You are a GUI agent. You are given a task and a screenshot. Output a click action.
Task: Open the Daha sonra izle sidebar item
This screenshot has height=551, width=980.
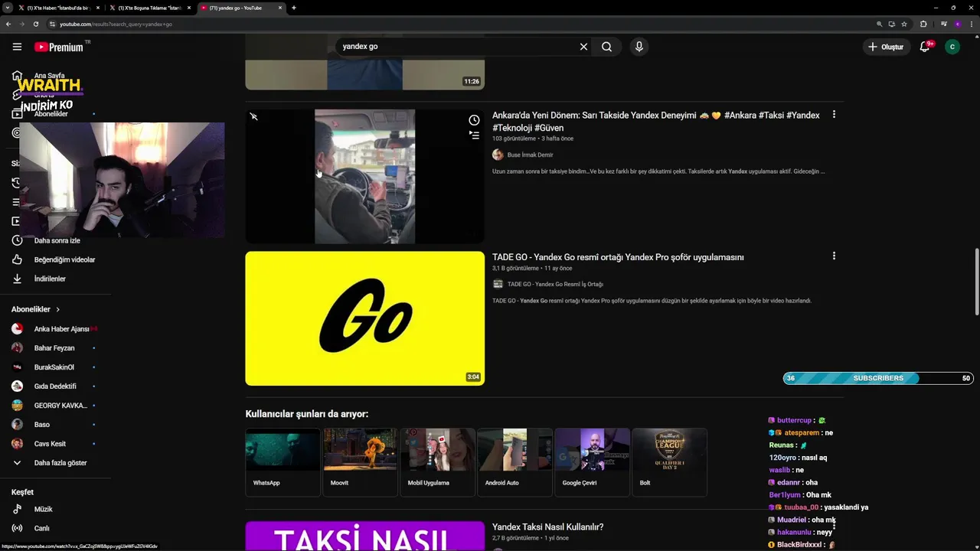55,240
